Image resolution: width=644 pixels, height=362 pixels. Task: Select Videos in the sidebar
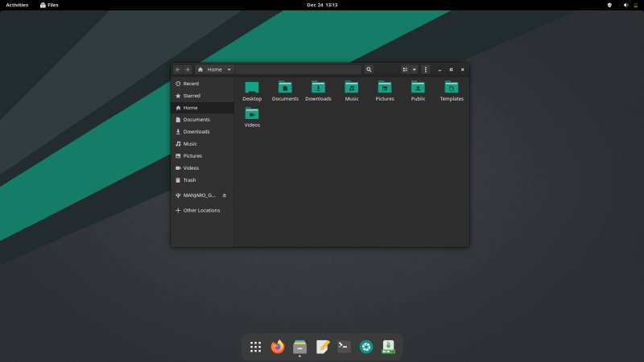click(202, 168)
